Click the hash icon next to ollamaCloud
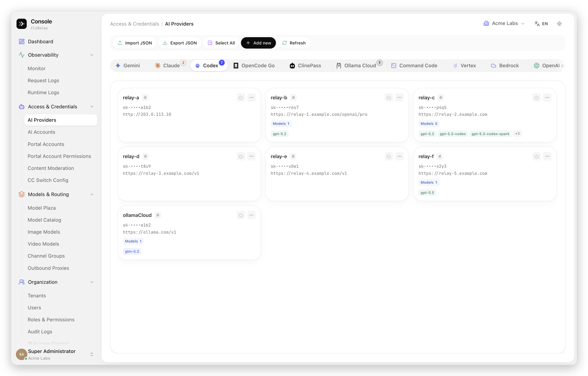588x376 pixels. point(158,215)
